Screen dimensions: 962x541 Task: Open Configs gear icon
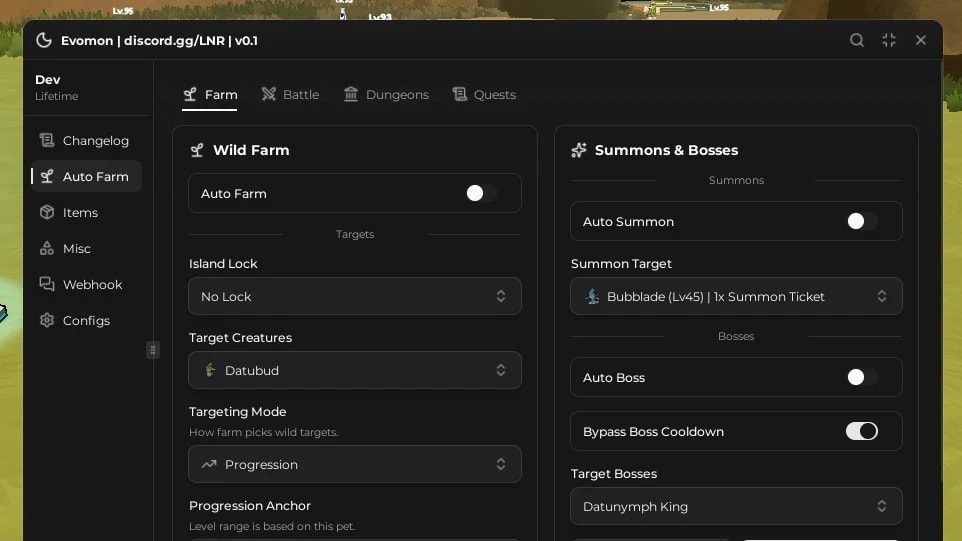[47, 320]
